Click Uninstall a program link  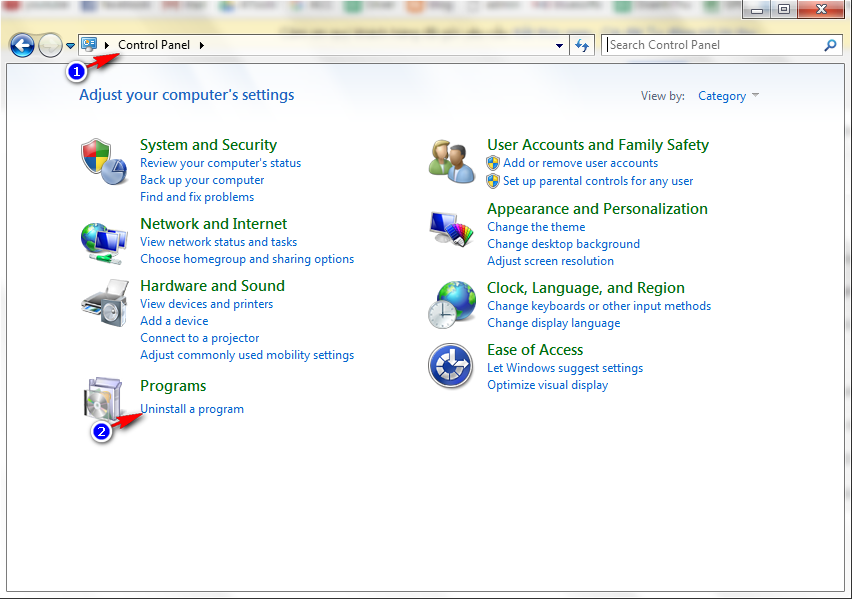point(192,409)
